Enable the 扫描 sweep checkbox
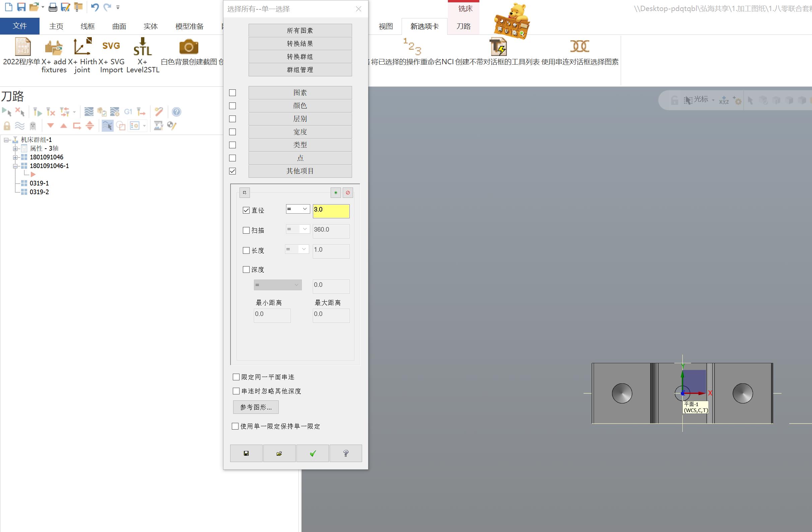812x532 pixels. [x=246, y=230]
